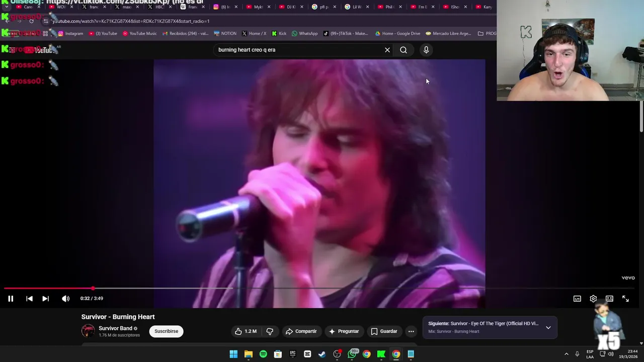This screenshot has width=644, height=362.
Task: Open Mercado Libre Argentina bookmark
Action: coord(448,34)
